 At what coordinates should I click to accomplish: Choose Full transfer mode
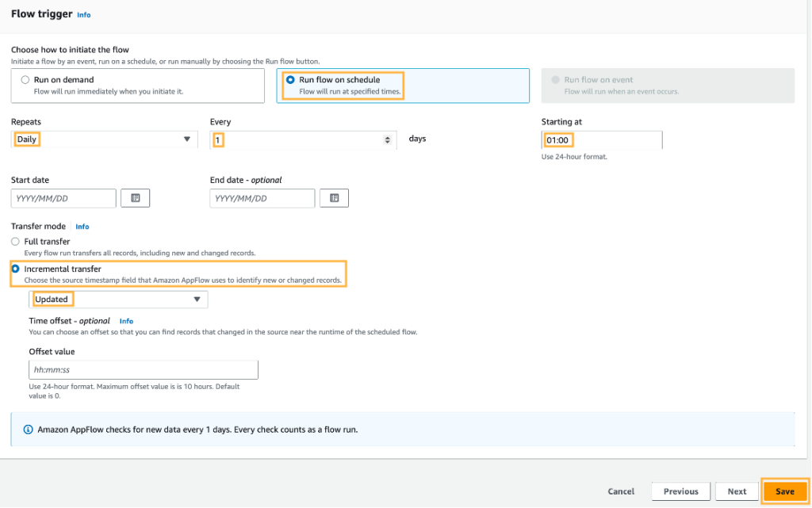point(14,241)
